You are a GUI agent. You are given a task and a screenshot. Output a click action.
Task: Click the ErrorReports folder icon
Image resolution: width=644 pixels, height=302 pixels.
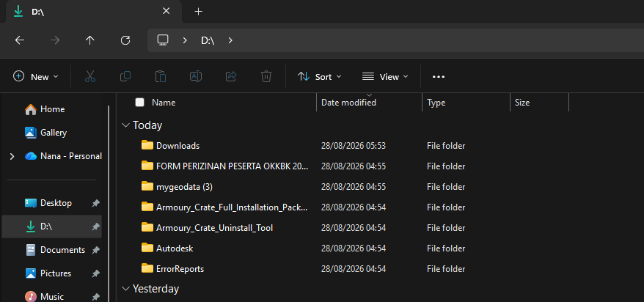point(147,268)
